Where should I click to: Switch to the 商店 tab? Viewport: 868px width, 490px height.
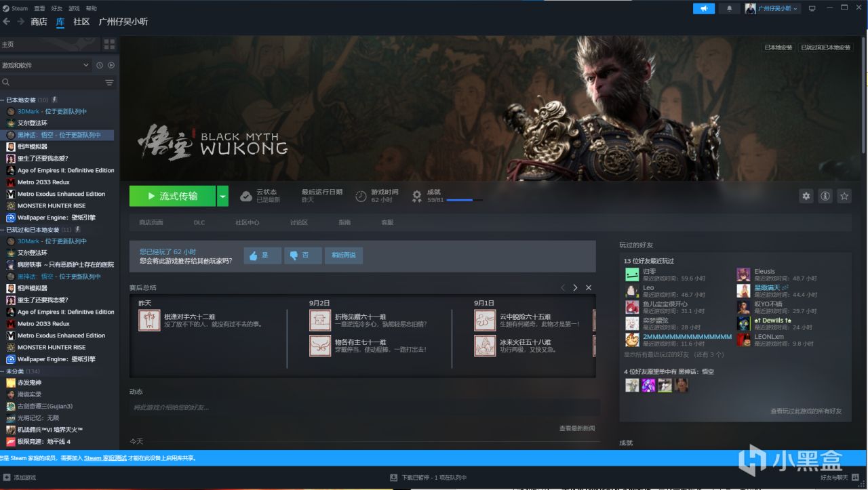coord(39,22)
